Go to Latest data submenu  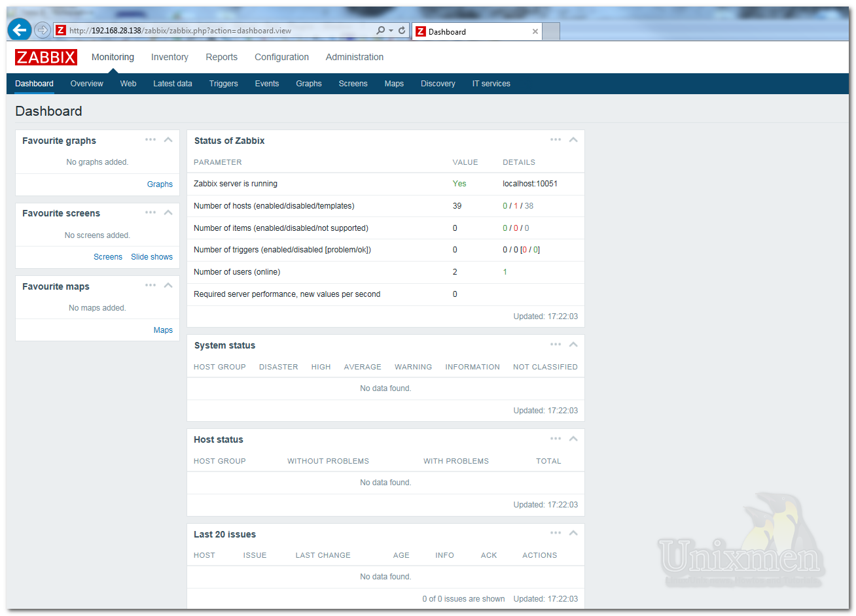point(173,84)
